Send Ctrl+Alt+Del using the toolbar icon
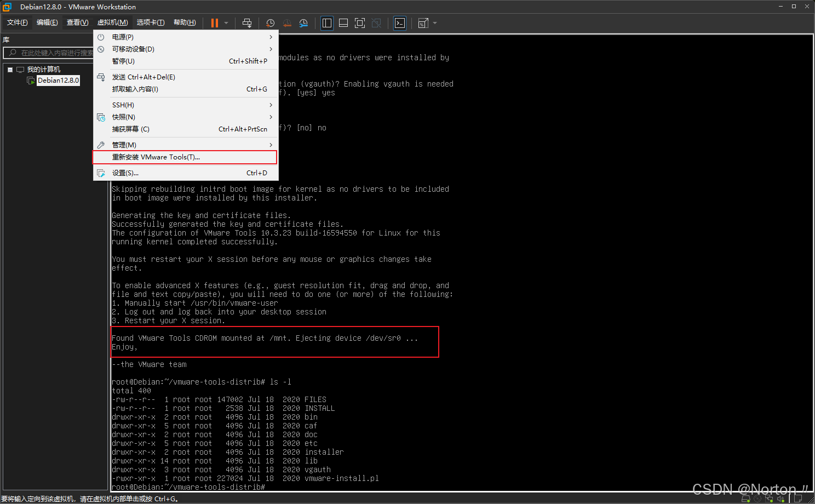Screen dimensions: 815x504 (x=247, y=23)
